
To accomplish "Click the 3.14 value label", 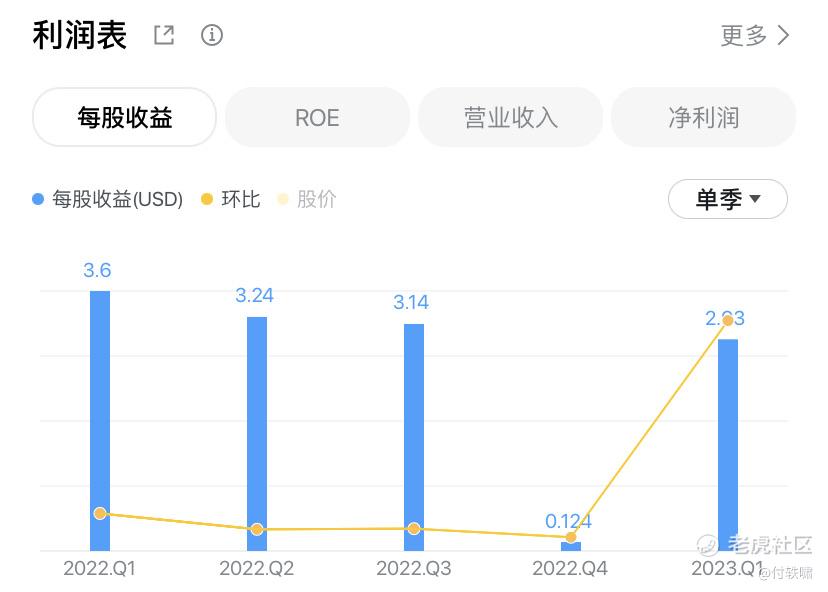I will pos(411,303).
